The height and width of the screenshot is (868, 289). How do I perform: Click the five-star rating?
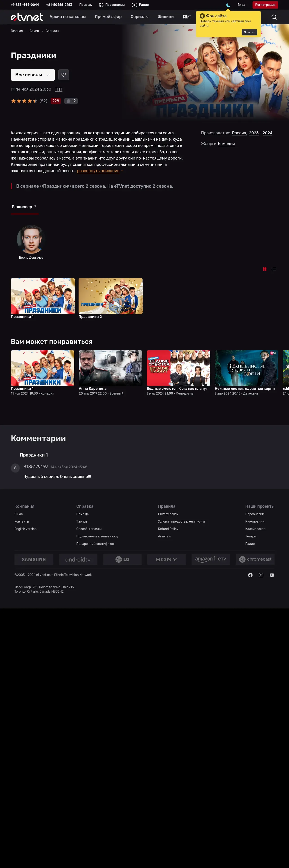pyautogui.click(x=24, y=101)
